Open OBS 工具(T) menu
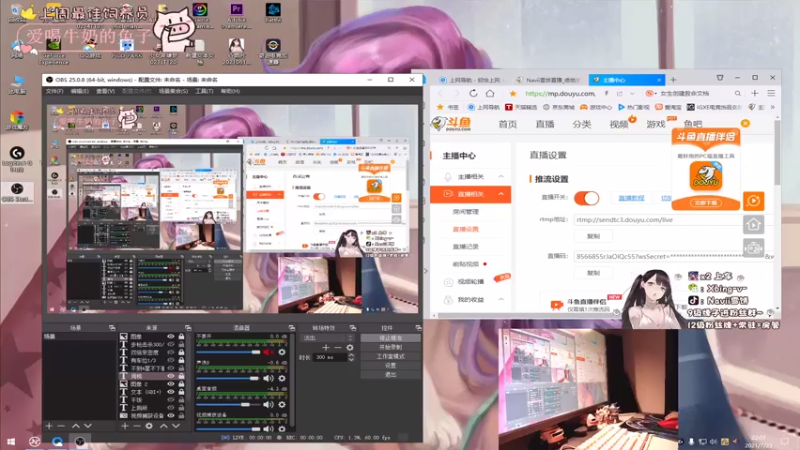Image resolution: width=800 pixels, height=450 pixels. point(204,91)
